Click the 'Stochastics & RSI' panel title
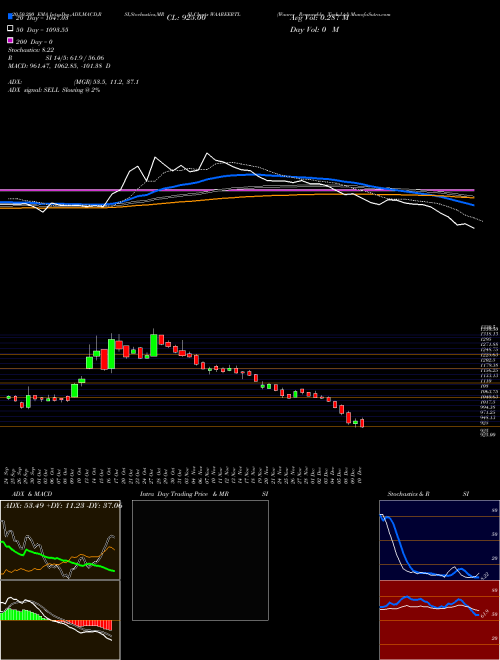The image size is (500, 660). [x=428, y=494]
